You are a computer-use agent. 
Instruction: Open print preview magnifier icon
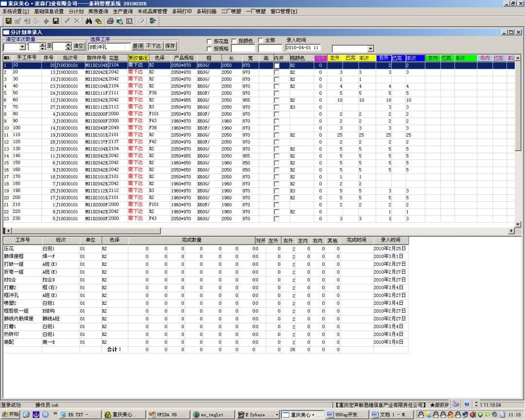120,21
